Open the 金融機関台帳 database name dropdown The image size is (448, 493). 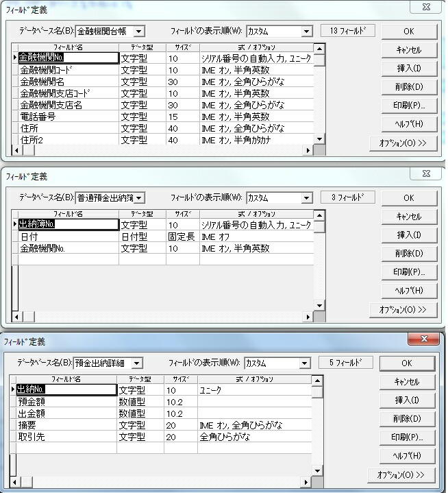138,32
